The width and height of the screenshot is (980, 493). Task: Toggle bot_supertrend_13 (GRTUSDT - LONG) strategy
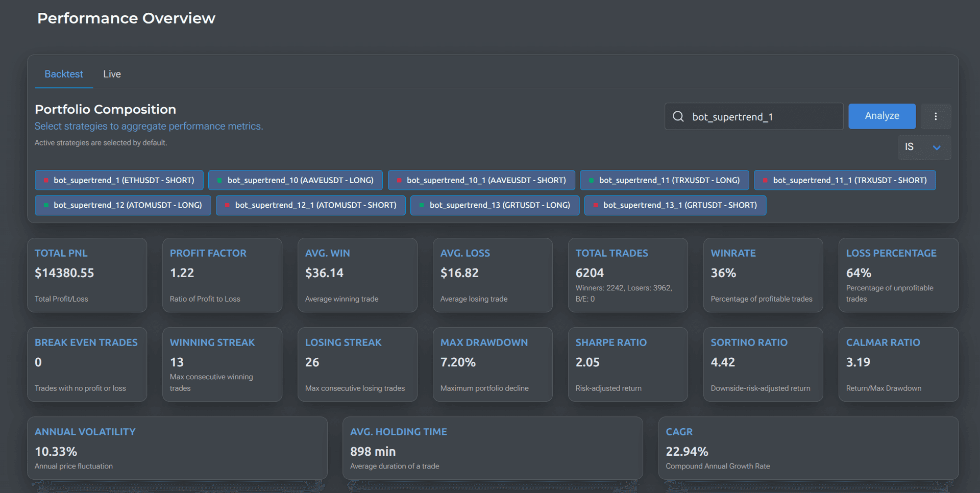tap(495, 205)
